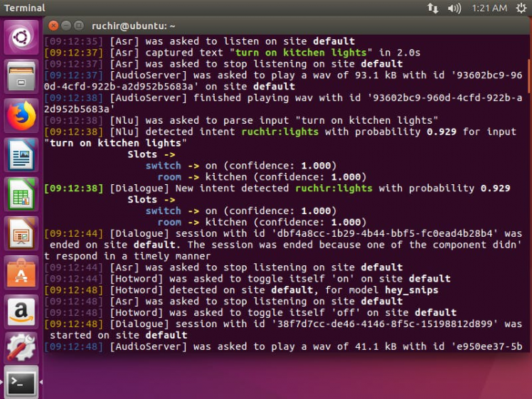Image resolution: width=532 pixels, height=399 pixels.
Task: Minimize the ruchir@ubuntu terminal window
Action: tap(66, 26)
